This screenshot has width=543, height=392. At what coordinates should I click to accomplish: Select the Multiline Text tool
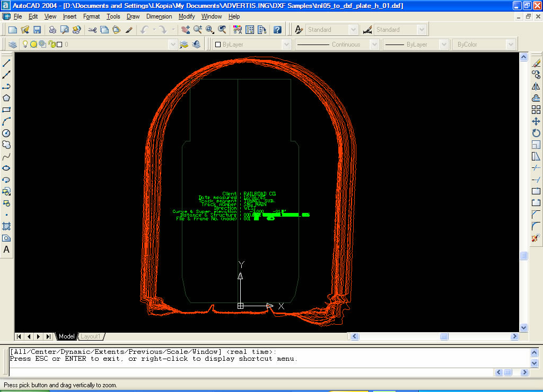[6, 250]
